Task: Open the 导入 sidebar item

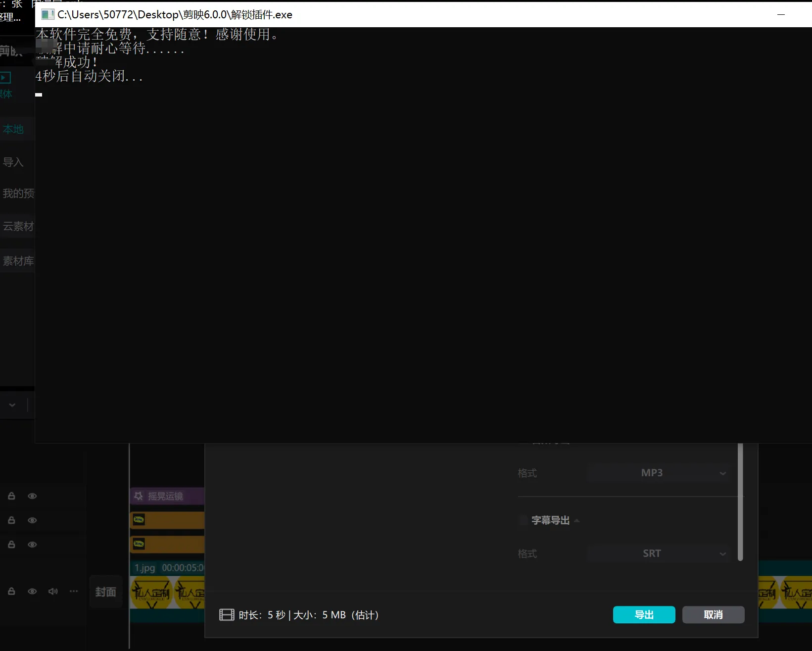Action: (13, 162)
